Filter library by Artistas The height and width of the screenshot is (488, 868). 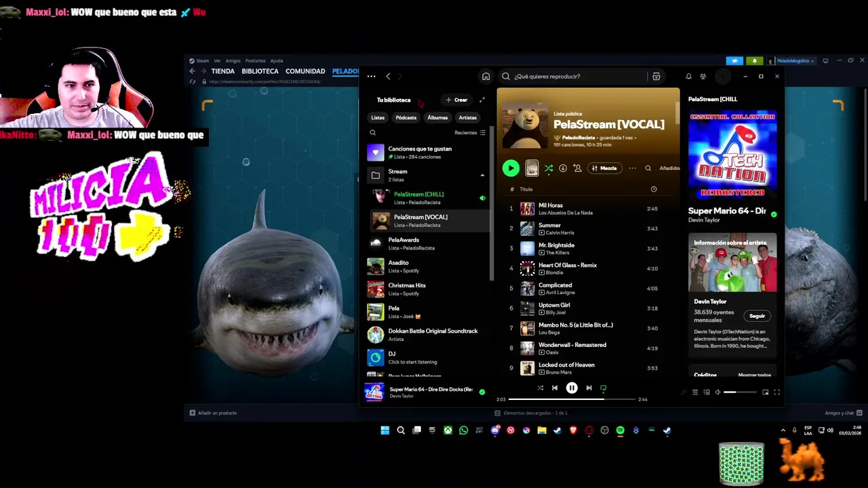468,117
